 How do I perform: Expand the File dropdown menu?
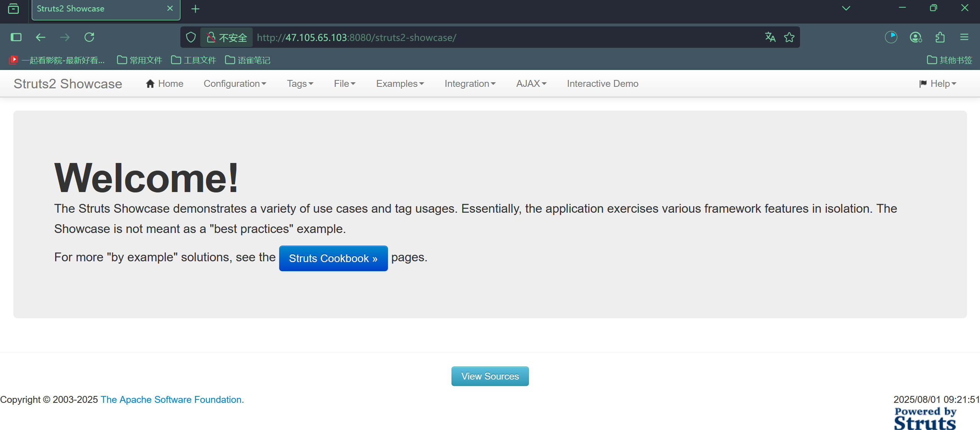[x=345, y=84]
